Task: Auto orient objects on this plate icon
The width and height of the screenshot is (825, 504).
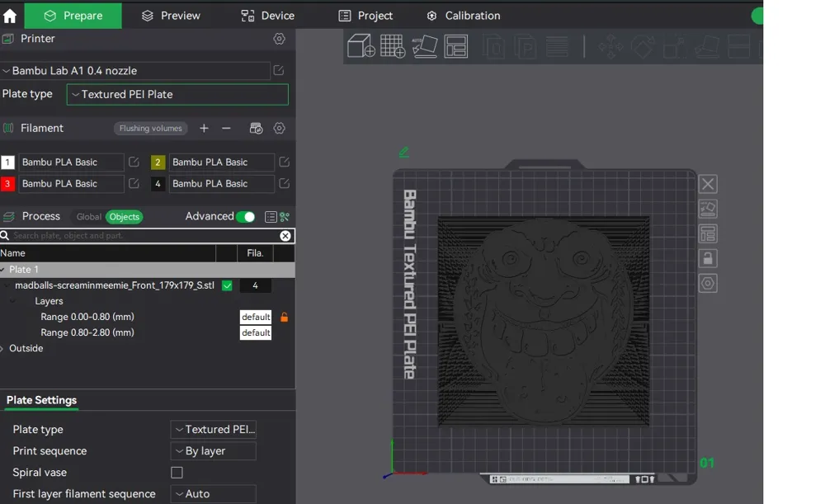Action: [x=708, y=209]
